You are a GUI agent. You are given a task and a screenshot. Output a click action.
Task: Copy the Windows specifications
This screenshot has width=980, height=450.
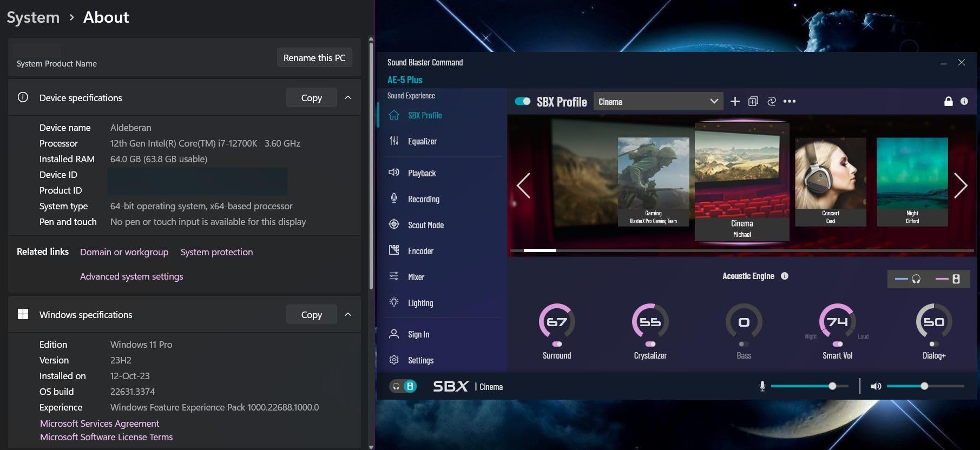312,315
